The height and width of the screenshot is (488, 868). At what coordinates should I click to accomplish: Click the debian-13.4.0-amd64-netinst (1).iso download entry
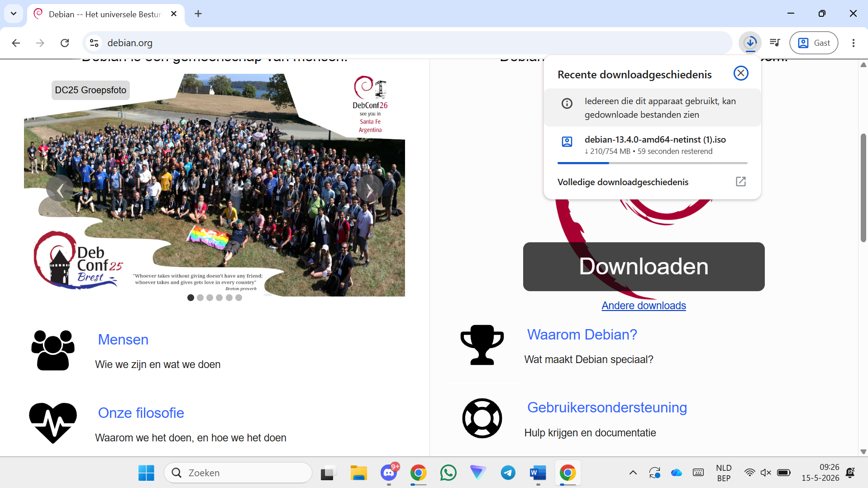click(x=652, y=145)
